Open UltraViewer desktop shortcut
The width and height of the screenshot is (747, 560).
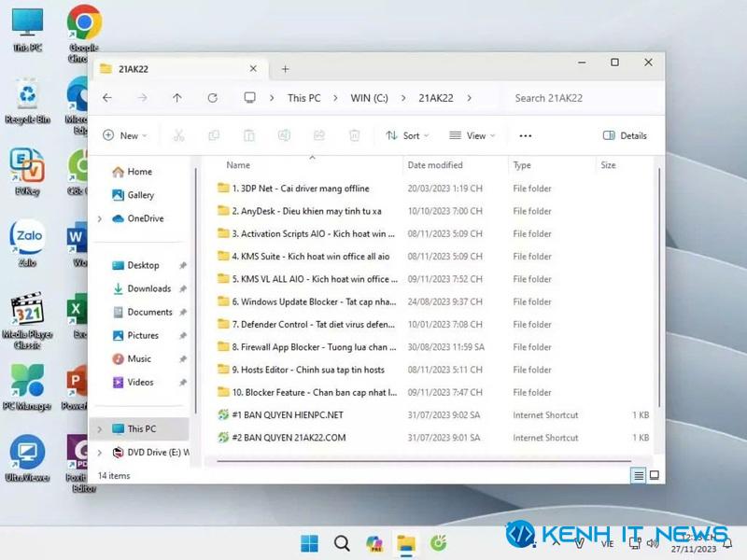[27, 458]
